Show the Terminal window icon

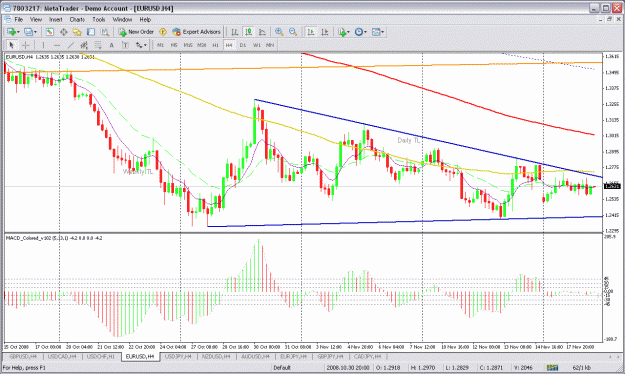(91, 32)
